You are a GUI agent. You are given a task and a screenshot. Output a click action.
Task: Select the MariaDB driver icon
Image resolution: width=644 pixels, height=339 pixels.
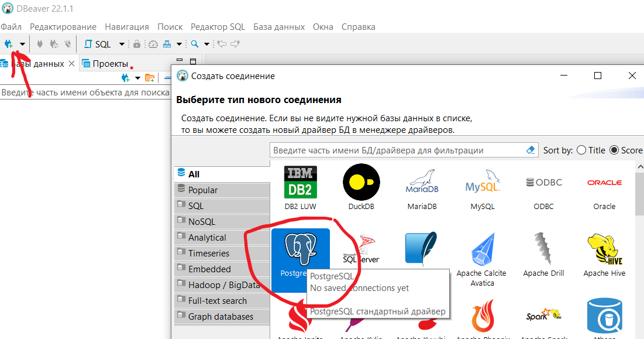click(x=422, y=187)
